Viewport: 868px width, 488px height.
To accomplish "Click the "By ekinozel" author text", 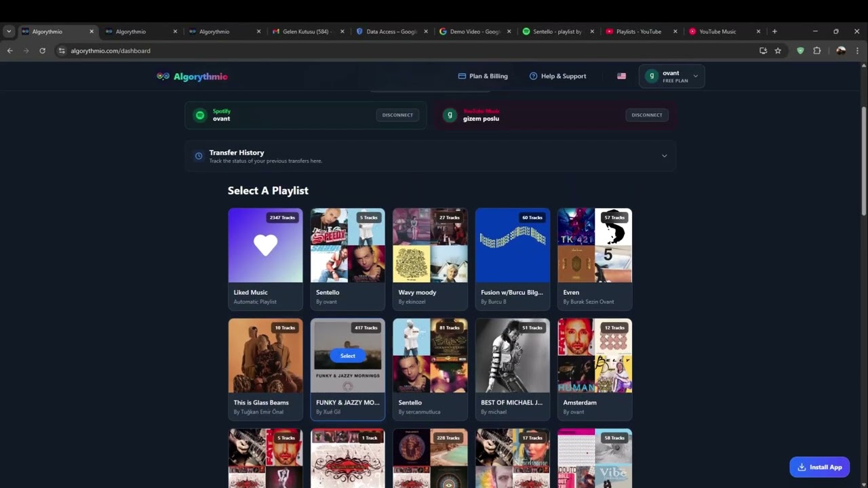I will (414, 302).
